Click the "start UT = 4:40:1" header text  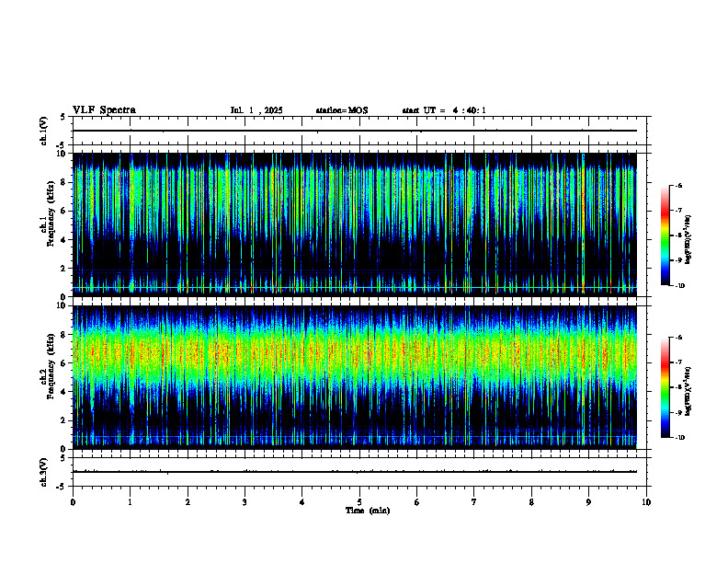coord(444,110)
